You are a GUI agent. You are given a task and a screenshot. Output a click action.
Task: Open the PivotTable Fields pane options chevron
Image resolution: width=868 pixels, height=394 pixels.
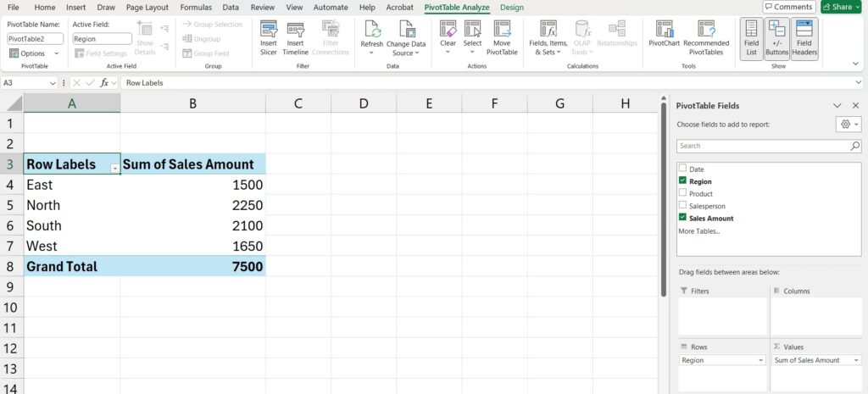point(837,106)
